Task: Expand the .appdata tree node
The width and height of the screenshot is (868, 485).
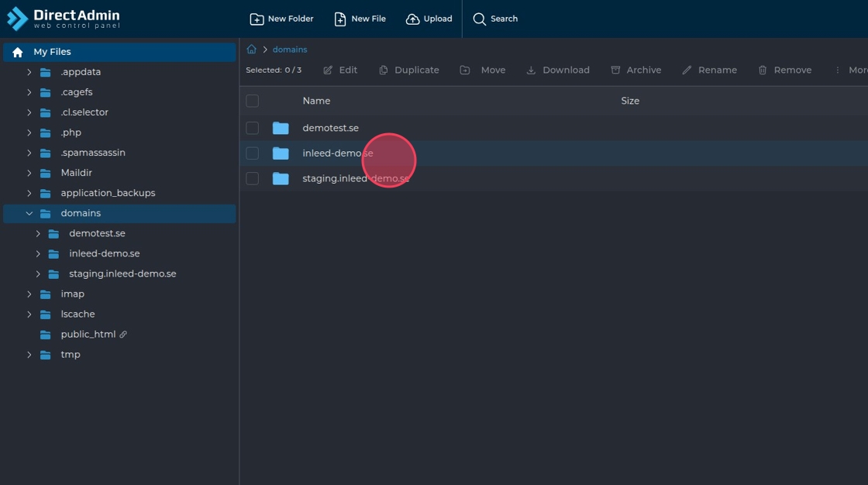Action: (29, 72)
